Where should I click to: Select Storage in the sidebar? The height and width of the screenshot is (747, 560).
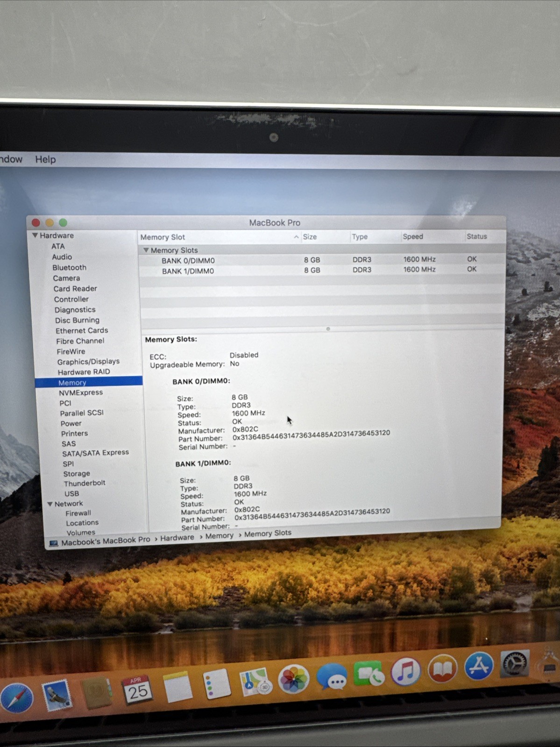click(x=77, y=474)
